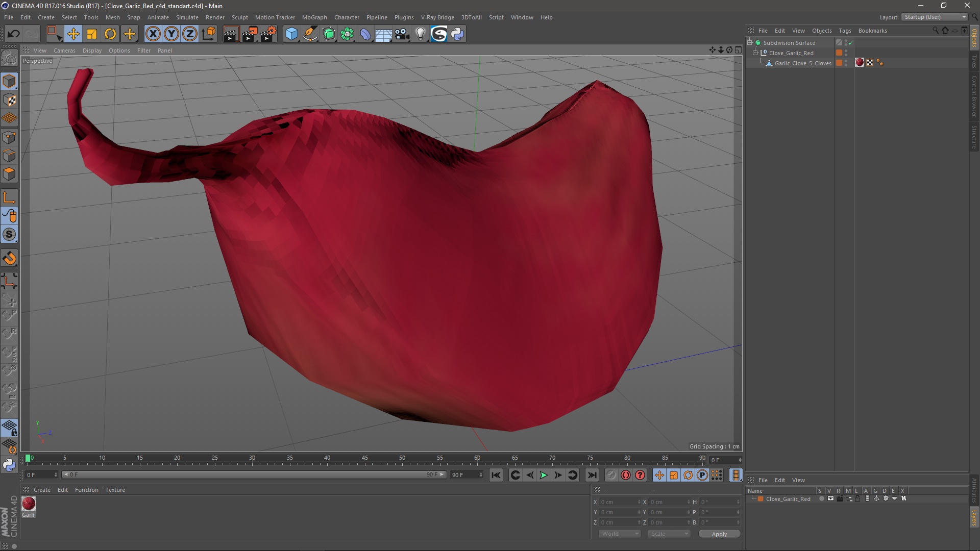980x551 pixels.
Task: Add a Cube primitive object
Action: pos(291,34)
